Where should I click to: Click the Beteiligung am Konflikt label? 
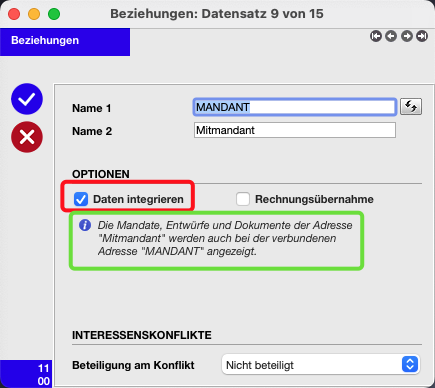(x=133, y=365)
